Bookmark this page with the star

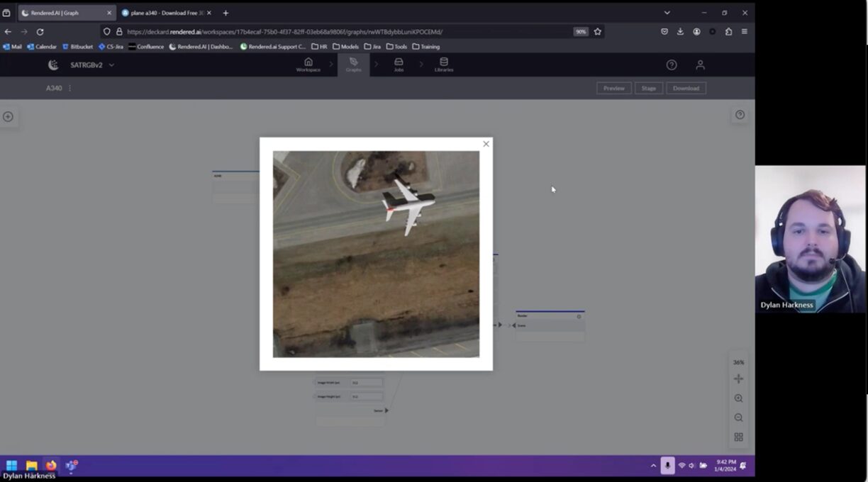coord(597,32)
